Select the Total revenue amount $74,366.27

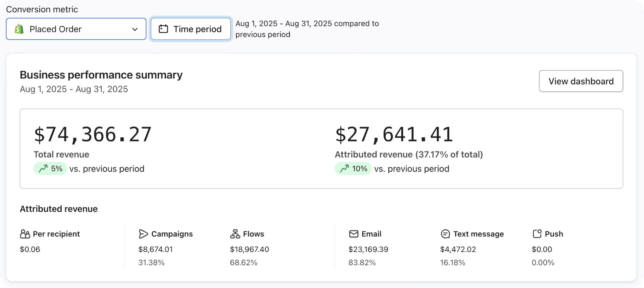point(93,135)
